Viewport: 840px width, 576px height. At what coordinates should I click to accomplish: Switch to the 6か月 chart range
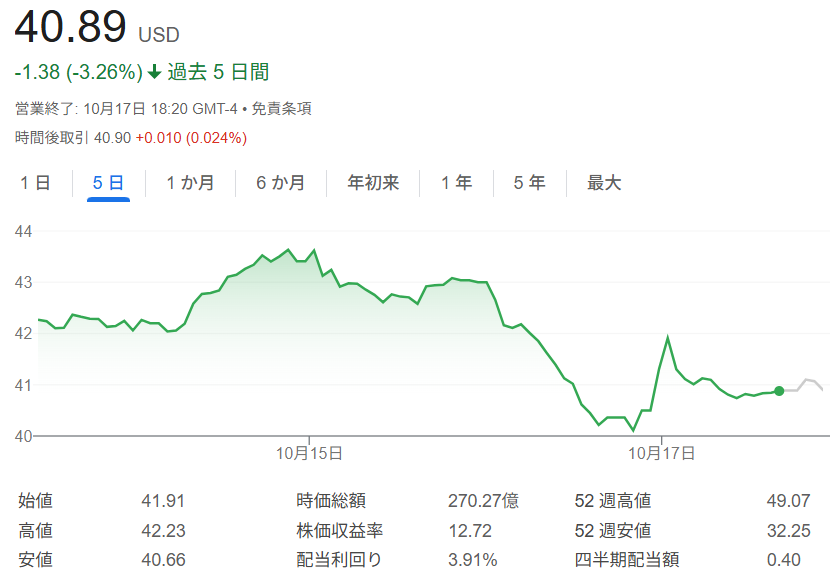(x=281, y=183)
